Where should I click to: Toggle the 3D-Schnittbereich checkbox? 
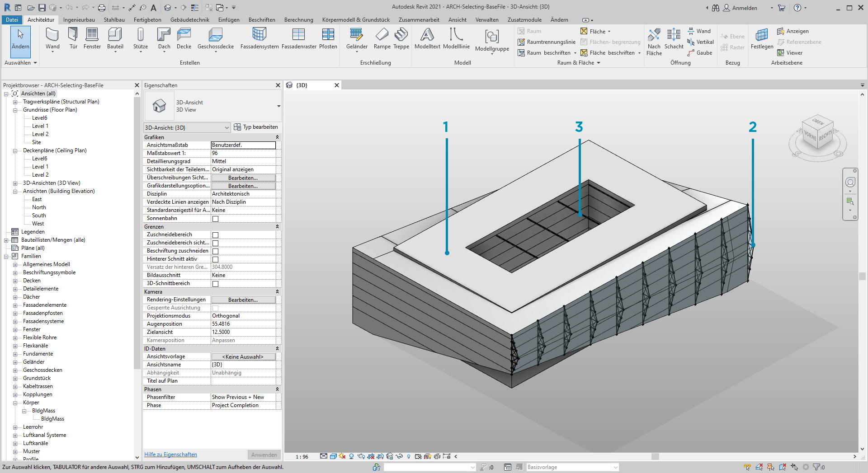click(x=216, y=284)
